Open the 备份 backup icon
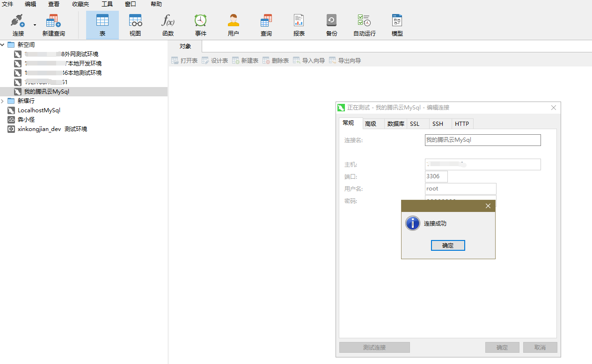The image size is (592, 364). tap(332, 25)
